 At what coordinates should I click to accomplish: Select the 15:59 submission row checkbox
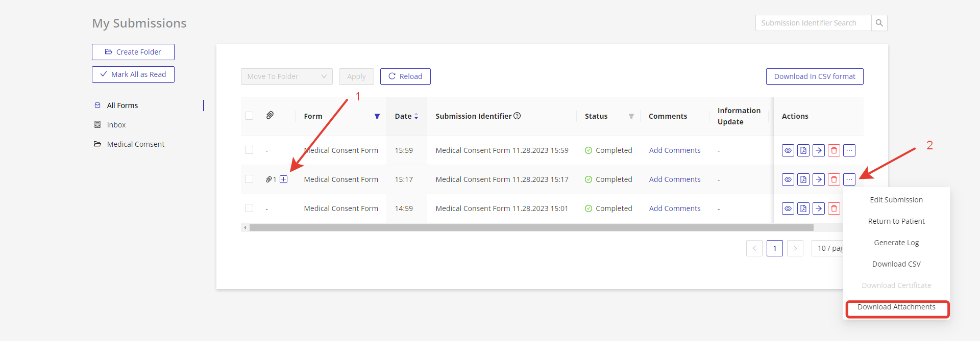coord(249,150)
